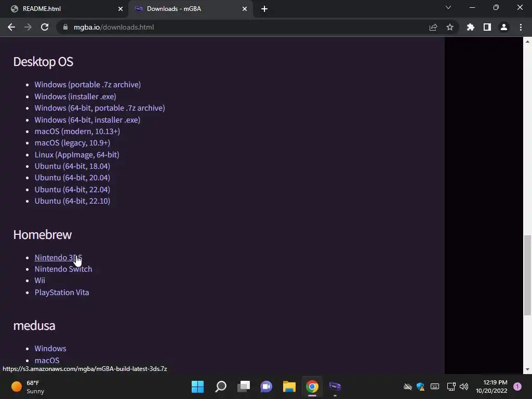Open network settings tray icon
This screenshot has height=399, width=532.
coord(451,387)
